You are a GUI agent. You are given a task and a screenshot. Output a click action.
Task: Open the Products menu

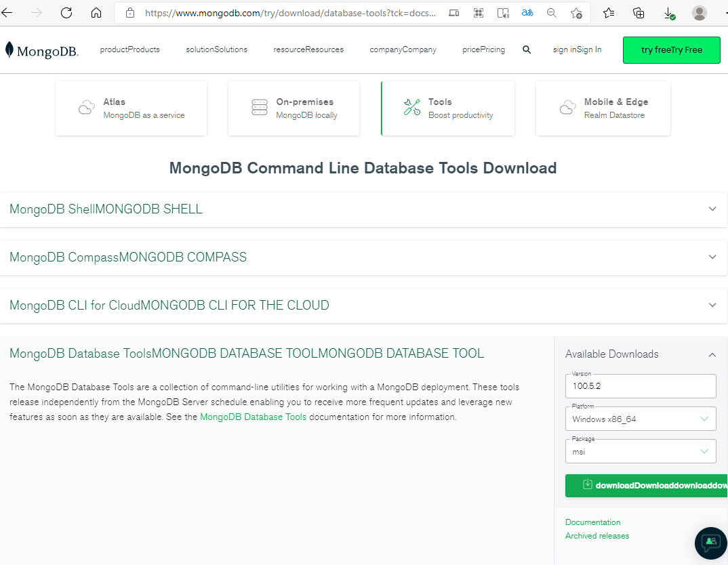pos(129,49)
